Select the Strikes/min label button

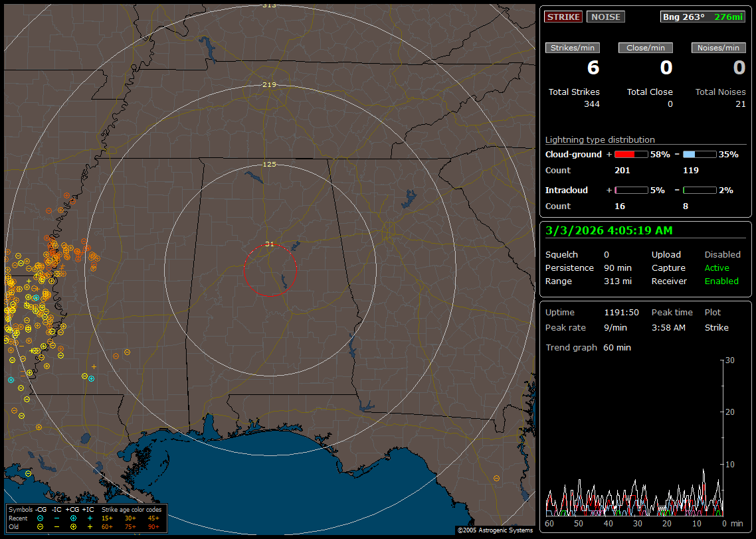tap(573, 48)
